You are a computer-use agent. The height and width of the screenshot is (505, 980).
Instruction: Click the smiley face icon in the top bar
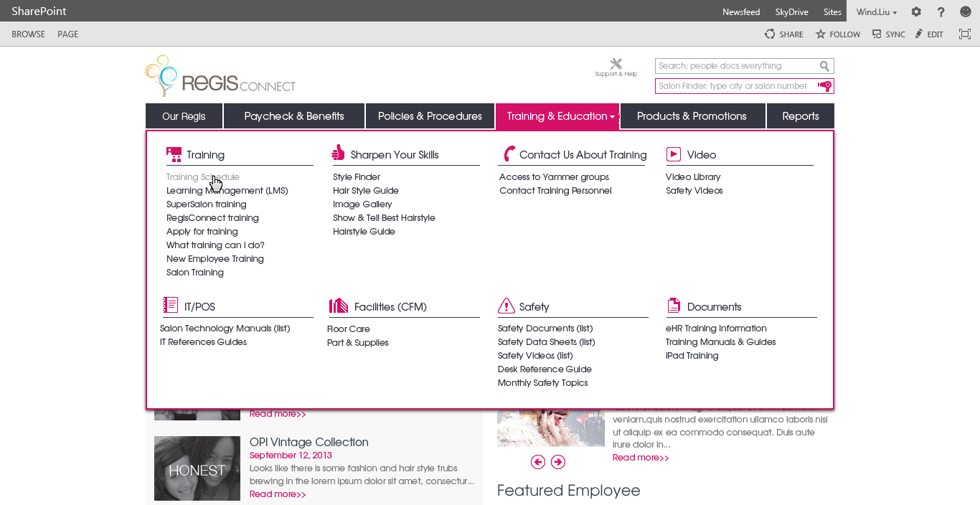point(966,11)
